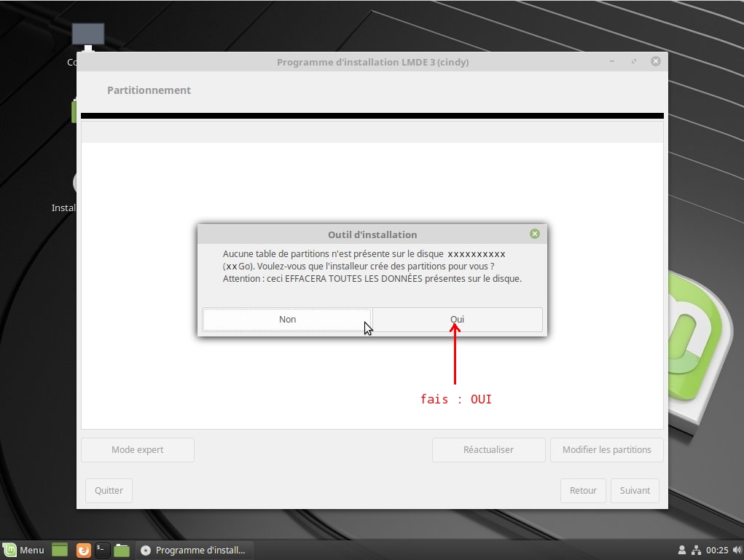Proceed with the Suivant button
Image resolution: width=744 pixels, height=560 pixels.
coord(635,491)
